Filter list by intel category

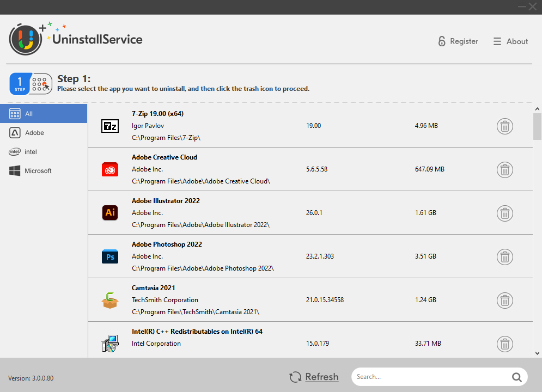pyautogui.click(x=44, y=151)
